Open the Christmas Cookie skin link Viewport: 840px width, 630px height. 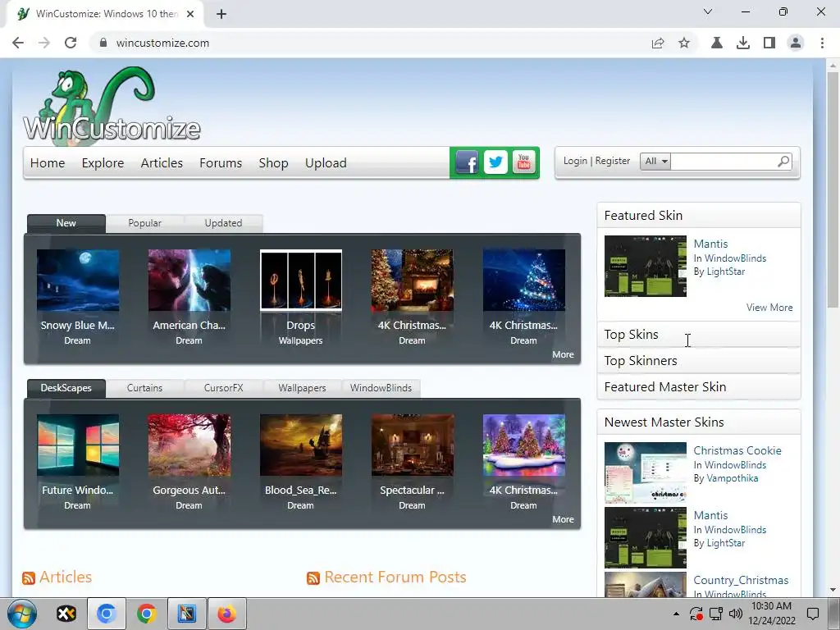pos(737,450)
